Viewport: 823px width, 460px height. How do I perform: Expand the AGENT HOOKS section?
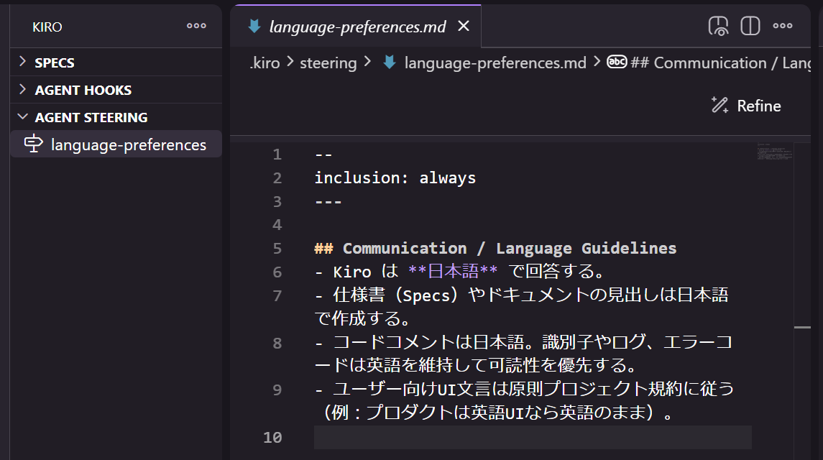coord(116,90)
